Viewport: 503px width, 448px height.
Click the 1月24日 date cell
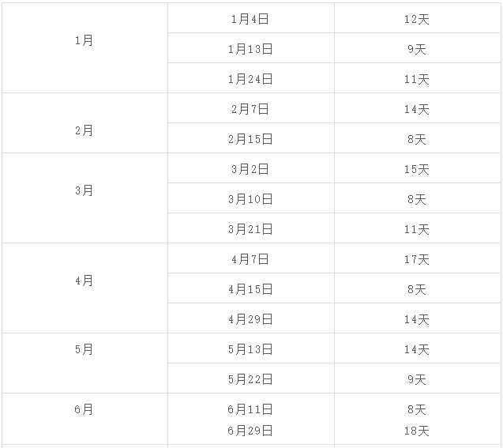tap(250, 79)
